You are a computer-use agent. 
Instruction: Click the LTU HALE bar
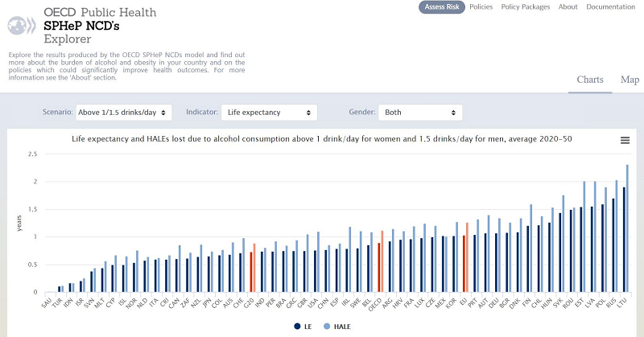pos(627,228)
